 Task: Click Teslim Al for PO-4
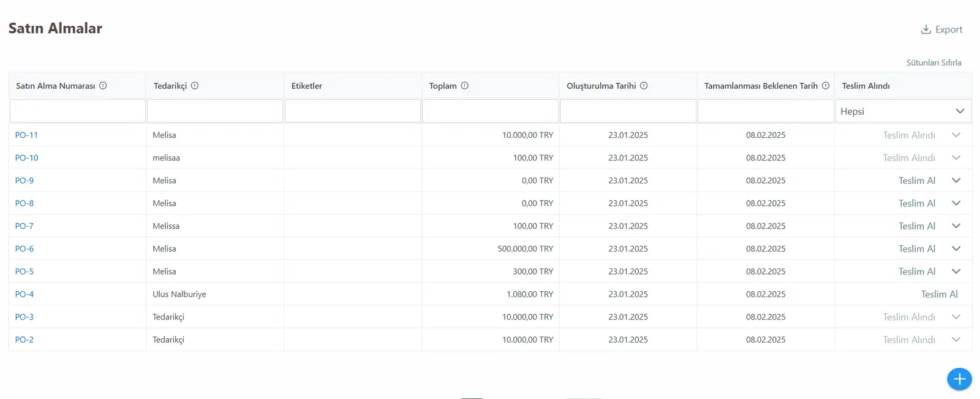pos(939,294)
